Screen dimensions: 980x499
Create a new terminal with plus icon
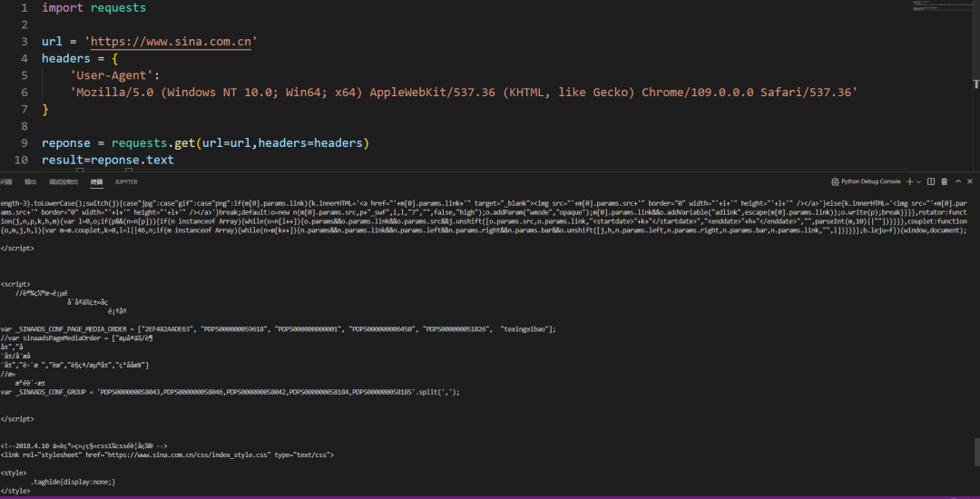coord(910,181)
